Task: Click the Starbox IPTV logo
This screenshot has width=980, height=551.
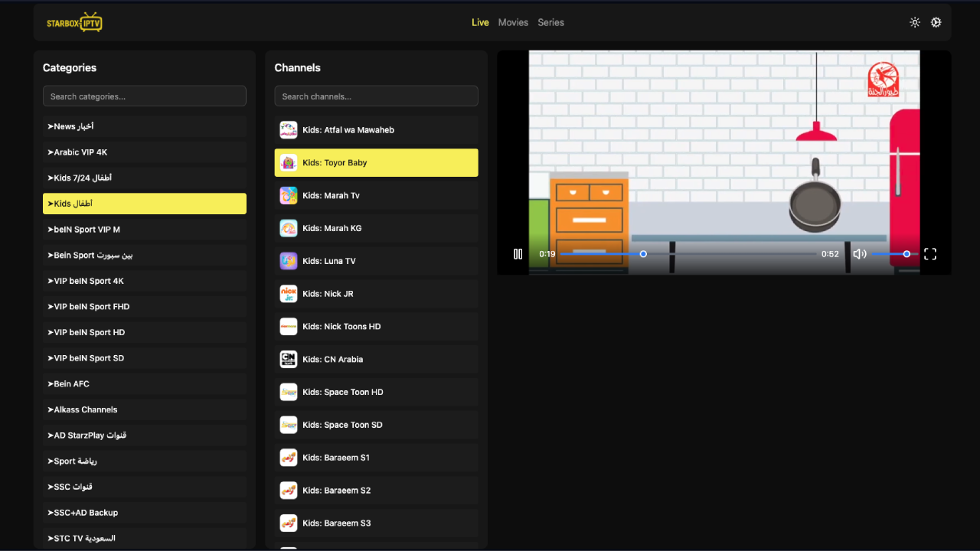Action: 74,22
